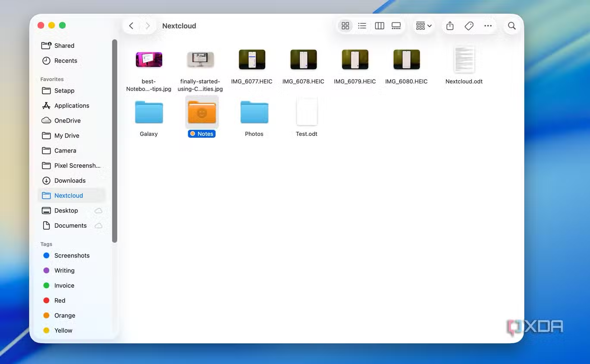The height and width of the screenshot is (364, 590).
Task: Click the Nextcloud window title
Action: point(179,26)
